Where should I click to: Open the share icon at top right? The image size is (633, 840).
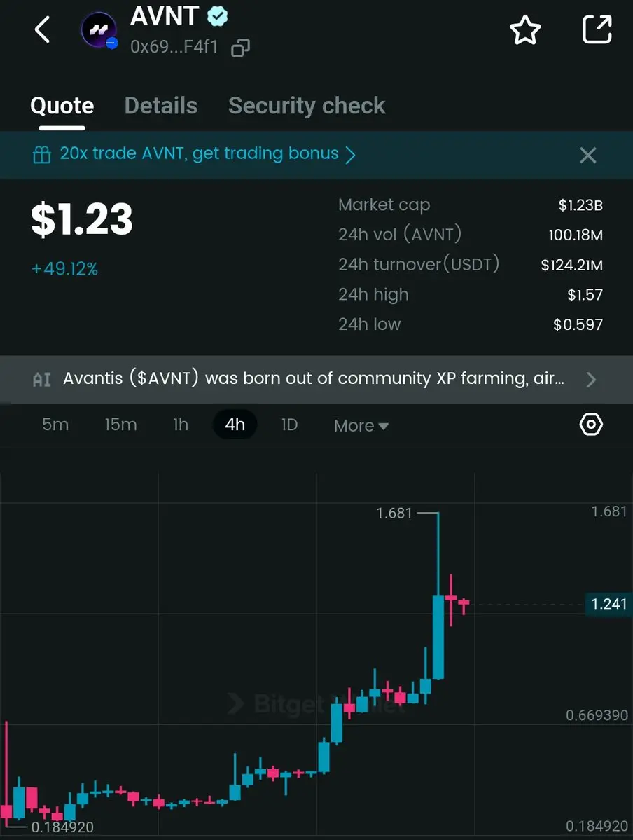597,29
